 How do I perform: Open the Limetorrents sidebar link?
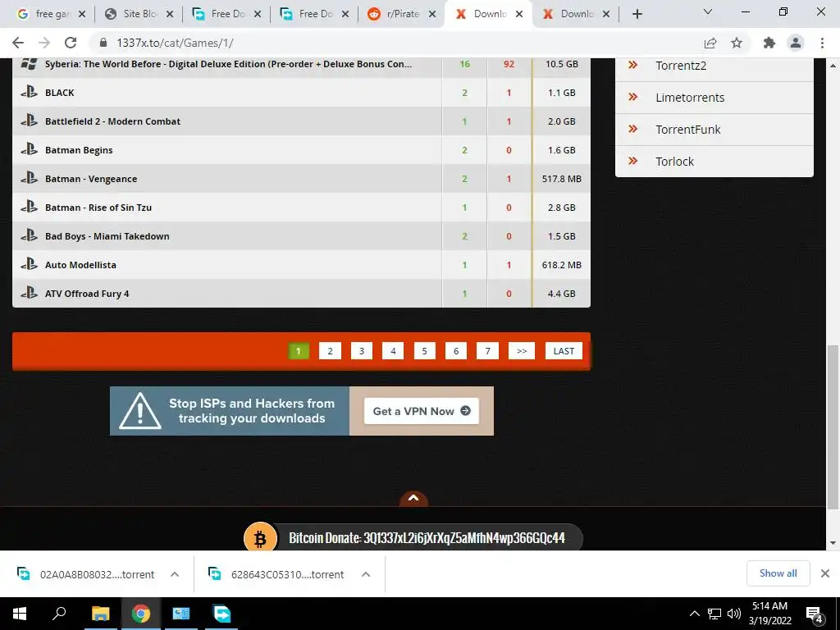pyautogui.click(x=690, y=98)
